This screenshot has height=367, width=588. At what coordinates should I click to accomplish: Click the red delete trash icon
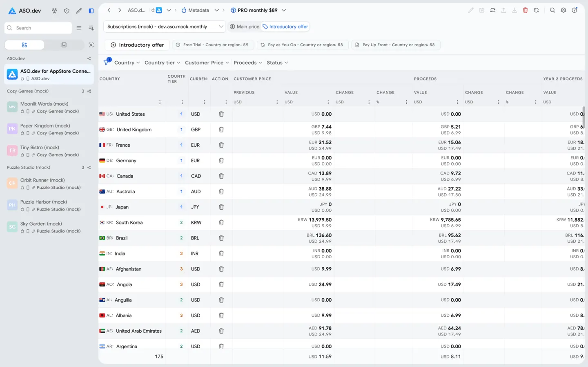(x=526, y=10)
